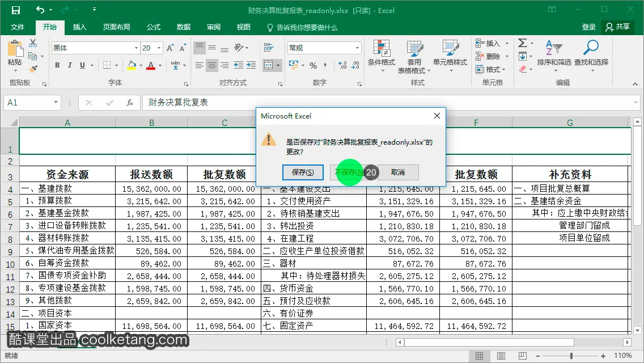The height and width of the screenshot is (363, 644).
Task: Open the font name dropdown showing 黑体
Action: coord(136,48)
